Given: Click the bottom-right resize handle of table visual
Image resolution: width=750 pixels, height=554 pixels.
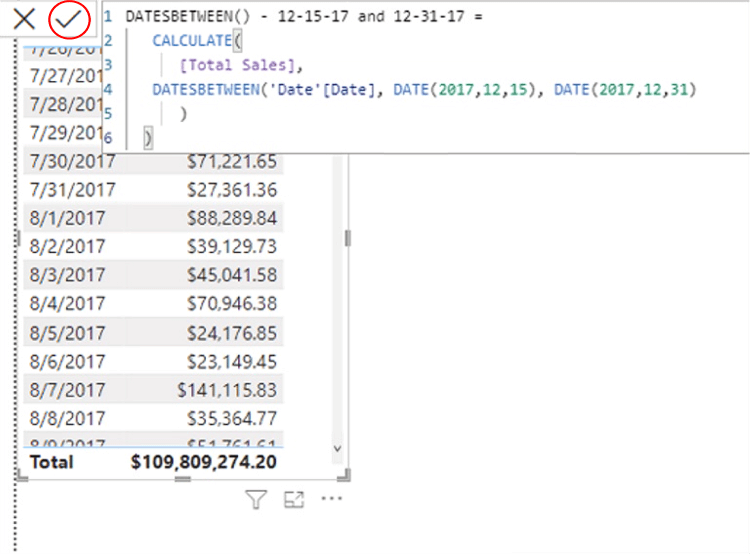Looking at the screenshot, I should [345, 475].
